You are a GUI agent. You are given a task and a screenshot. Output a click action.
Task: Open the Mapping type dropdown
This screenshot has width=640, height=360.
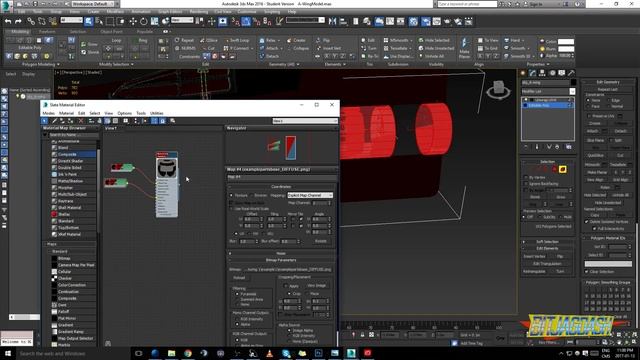point(310,196)
